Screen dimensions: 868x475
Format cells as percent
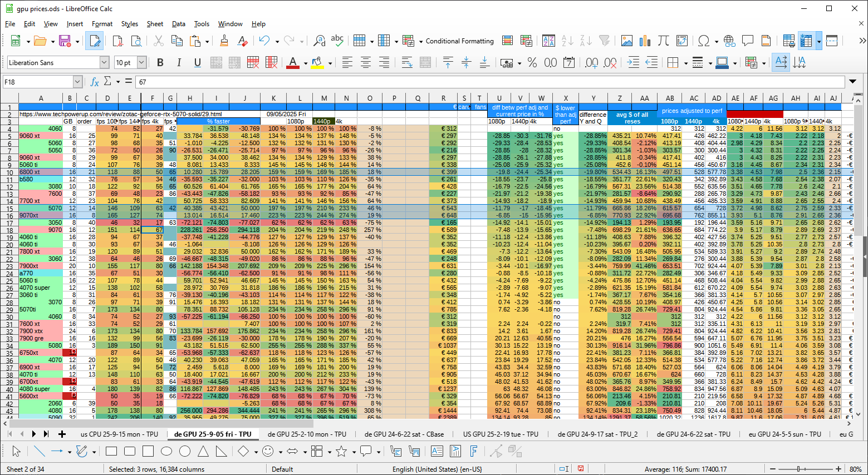click(x=532, y=63)
